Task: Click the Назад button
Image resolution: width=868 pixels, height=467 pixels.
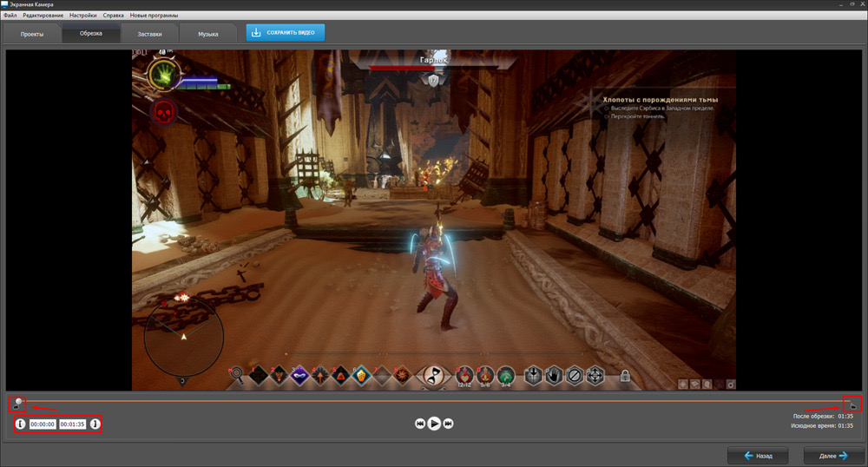Action: 758,456
